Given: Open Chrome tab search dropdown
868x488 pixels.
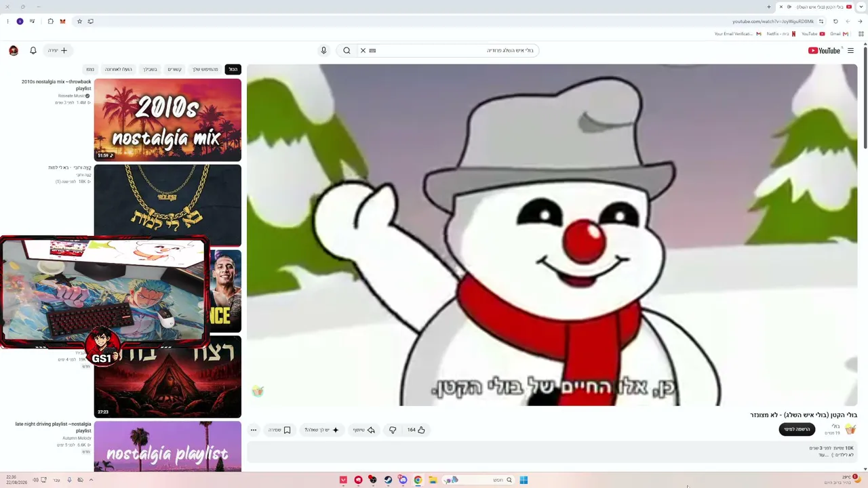Looking at the screenshot, I should (x=861, y=7).
